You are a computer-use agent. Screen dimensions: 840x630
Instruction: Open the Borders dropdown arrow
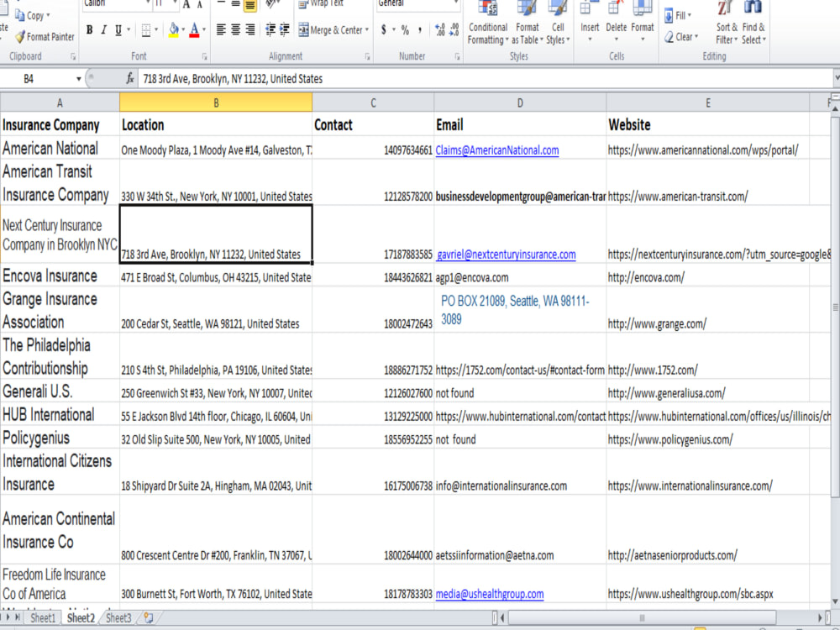coord(156,30)
